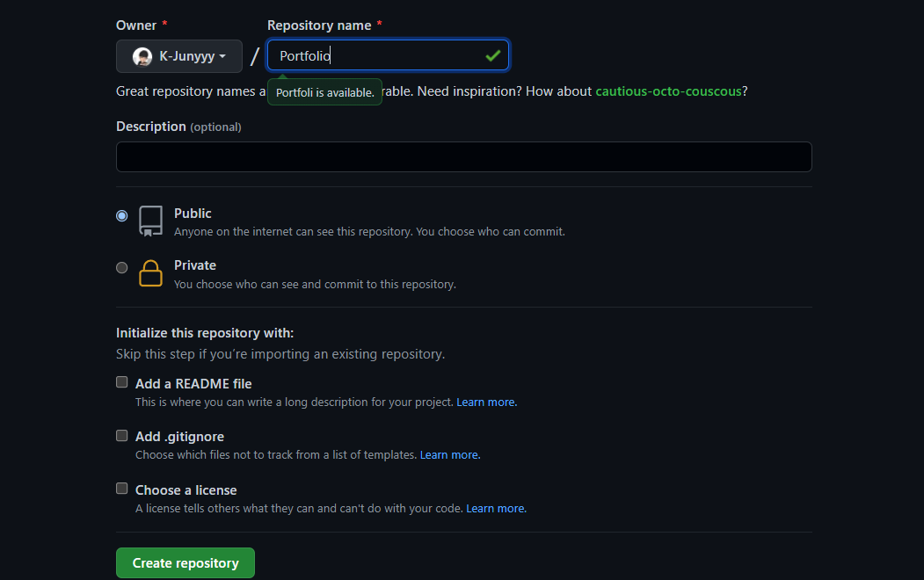Click the Public repository book icon

[150, 221]
